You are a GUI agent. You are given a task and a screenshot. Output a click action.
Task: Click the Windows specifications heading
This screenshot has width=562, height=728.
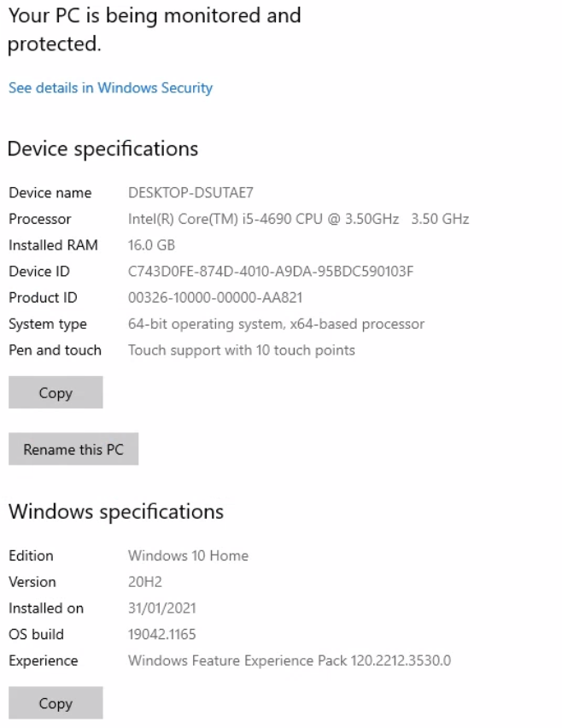pos(116,512)
